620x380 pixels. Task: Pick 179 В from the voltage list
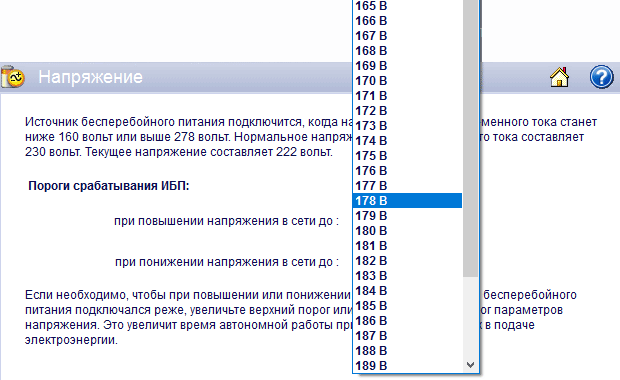click(407, 216)
